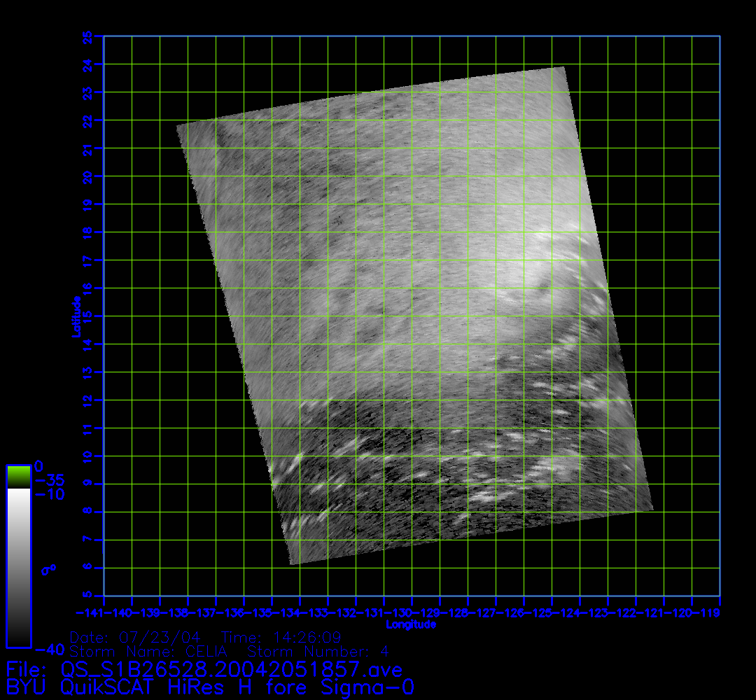Viewport: 756px width, 700px height.
Task: Click the Date 07/23/04 label
Action: (x=136, y=638)
